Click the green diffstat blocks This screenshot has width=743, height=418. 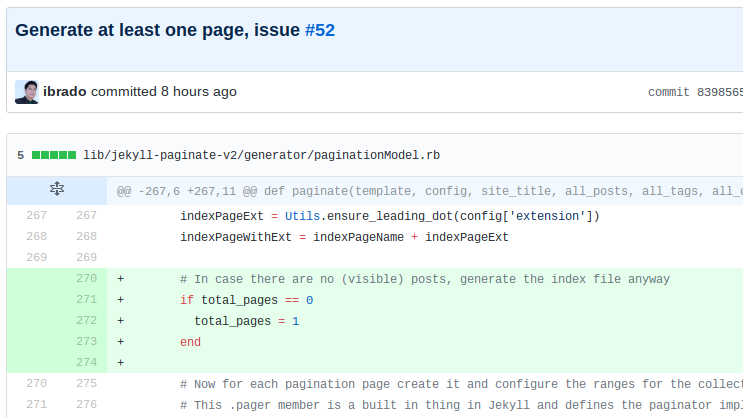[54, 155]
